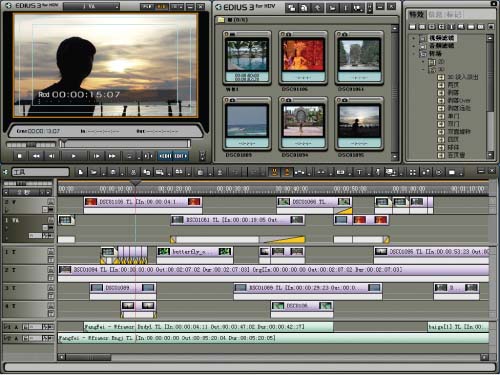The height and width of the screenshot is (375, 500).
Task: Step back one frame in the player
Action: [x=52, y=156]
